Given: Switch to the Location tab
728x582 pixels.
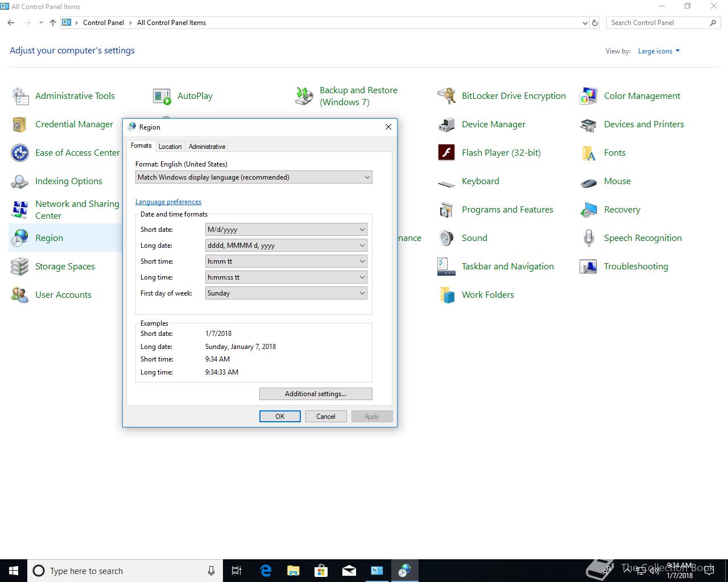Looking at the screenshot, I should tap(170, 147).
